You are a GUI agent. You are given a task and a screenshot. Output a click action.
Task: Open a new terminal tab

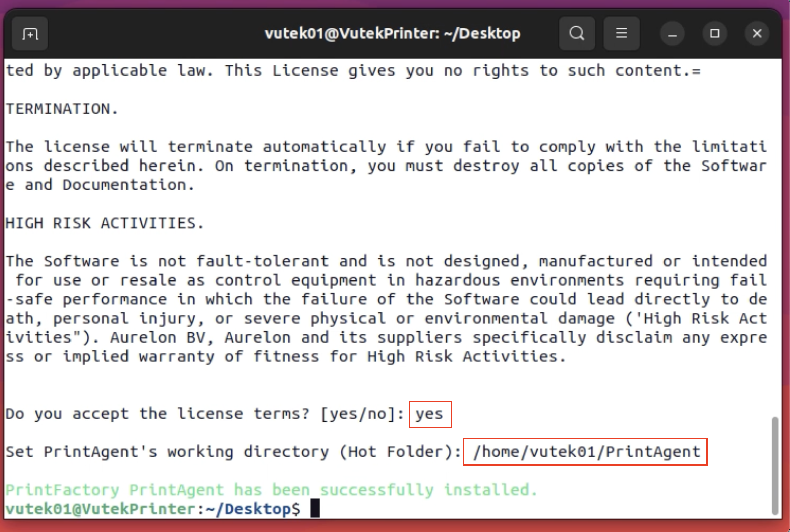click(30, 34)
